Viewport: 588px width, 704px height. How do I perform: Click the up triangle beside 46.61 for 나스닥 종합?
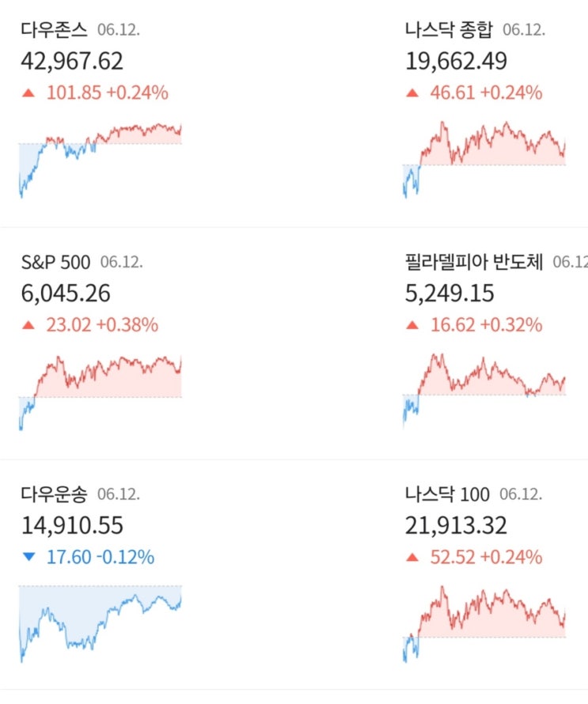pyautogui.click(x=412, y=93)
